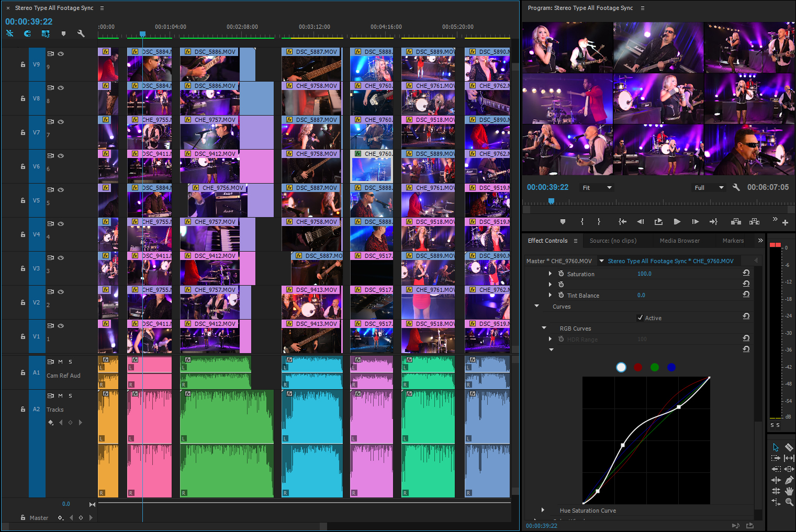Mute the A1 Cam Ref Aud track
796x532 pixels.
point(60,362)
